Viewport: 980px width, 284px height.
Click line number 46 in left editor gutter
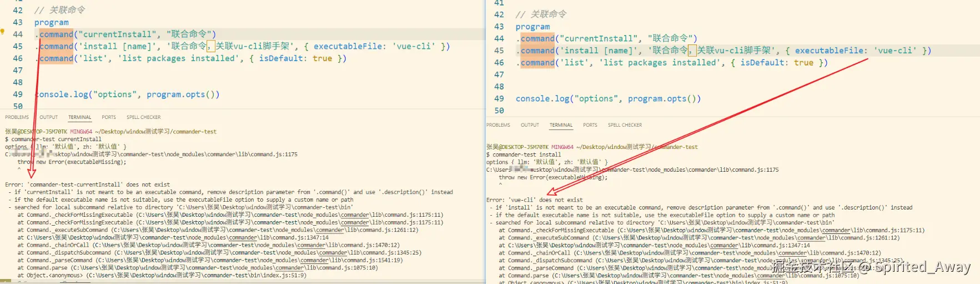tap(18, 58)
